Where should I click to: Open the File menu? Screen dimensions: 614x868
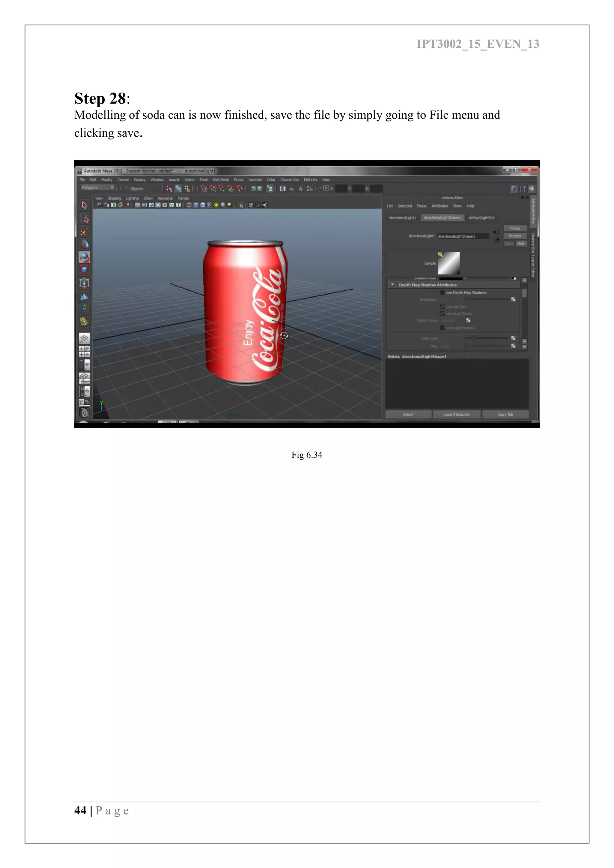point(82,180)
